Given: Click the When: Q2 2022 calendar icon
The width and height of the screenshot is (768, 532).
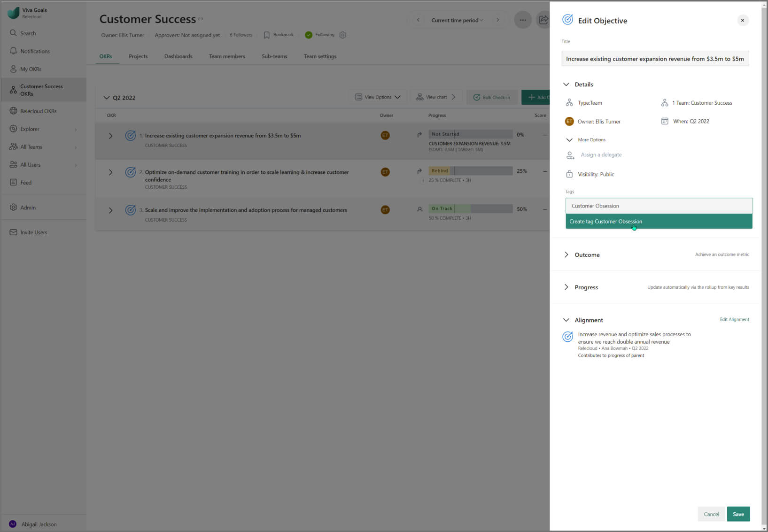Looking at the screenshot, I should point(665,121).
